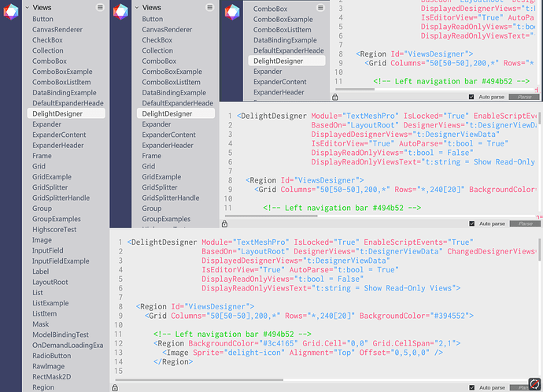Click the Parse button under the medium editor
Screen dimensions: 543x392
[x=525, y=224]
